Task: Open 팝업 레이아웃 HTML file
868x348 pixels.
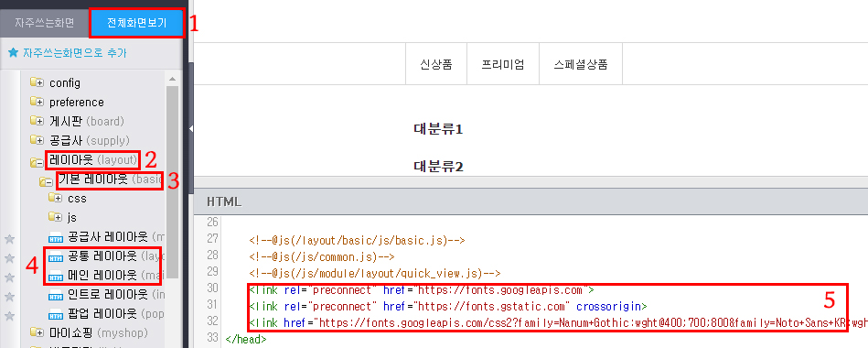Action: pyautogui.click(x=115, y=314)
